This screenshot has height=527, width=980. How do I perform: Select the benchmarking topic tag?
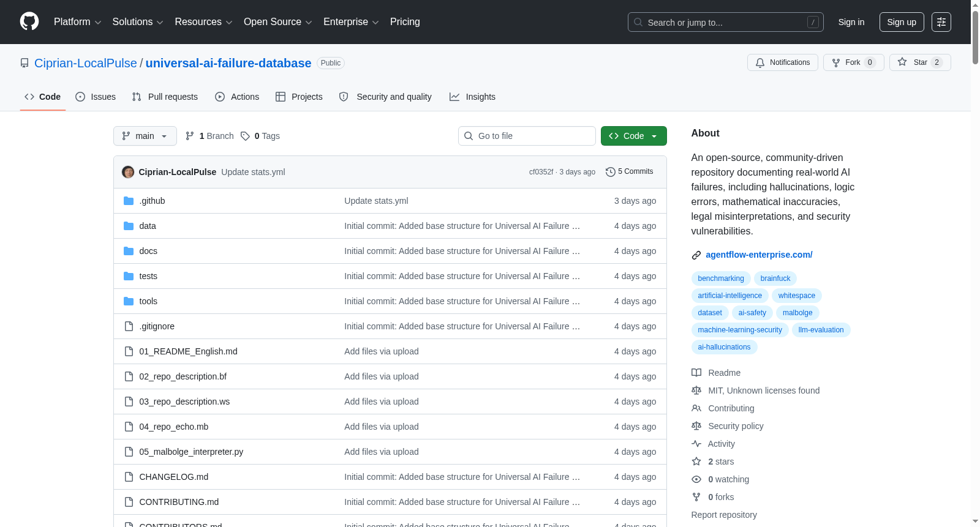(x=721, y=278)
